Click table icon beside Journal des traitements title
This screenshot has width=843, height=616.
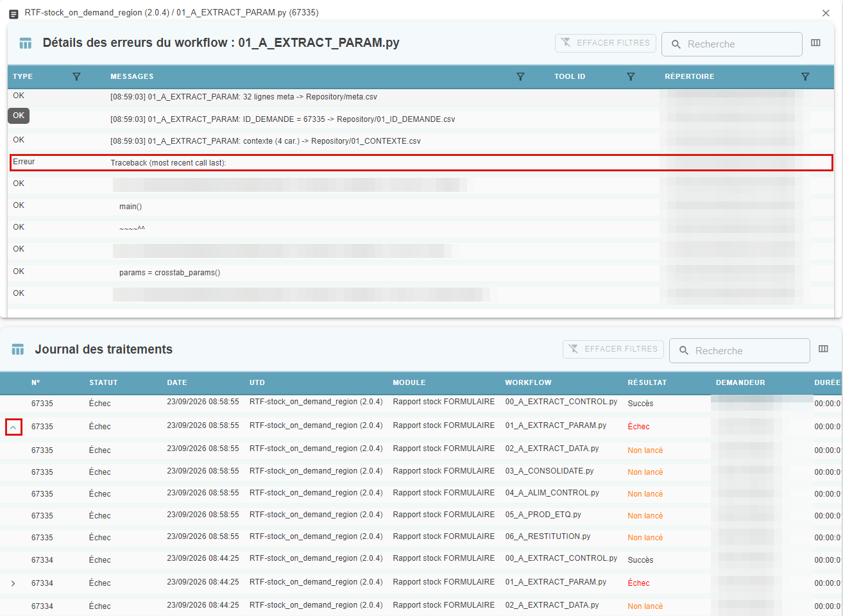18,350
